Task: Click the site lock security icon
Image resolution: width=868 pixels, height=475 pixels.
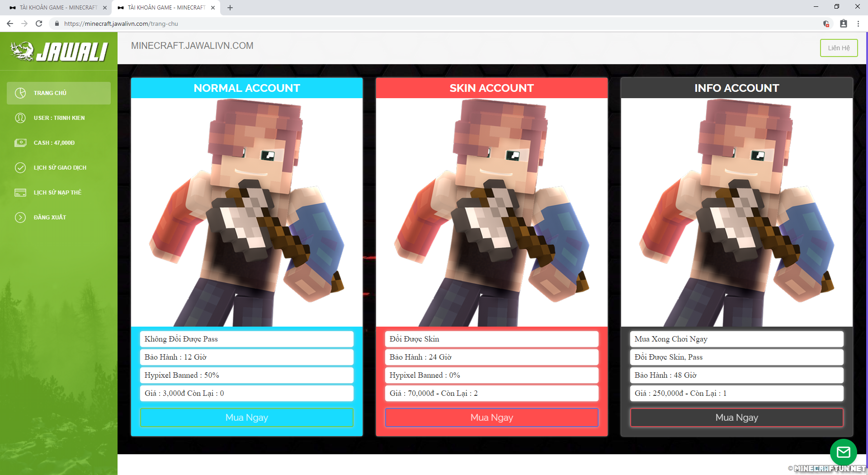Action: (57, 24)
